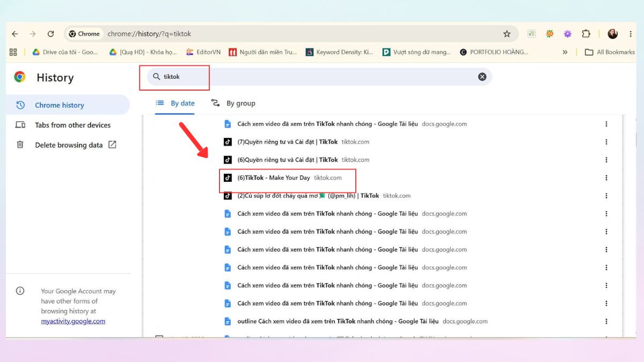Open the (6)TikTok - Make Your Day entry

click(x=274, y=178)
